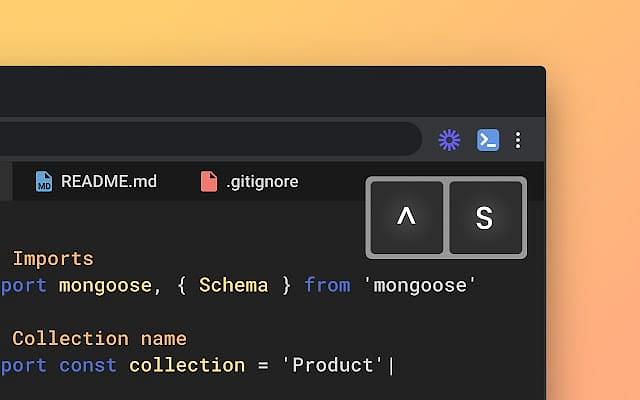Click the 'Imports' comment line
640x400 pixels.
(53, 258)
